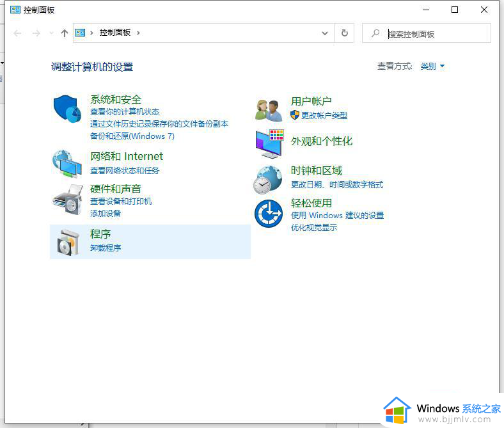504x428 pixels.
Task: Click 卸载程序 link
Action: pyautogui.click(x=106, y=248)
